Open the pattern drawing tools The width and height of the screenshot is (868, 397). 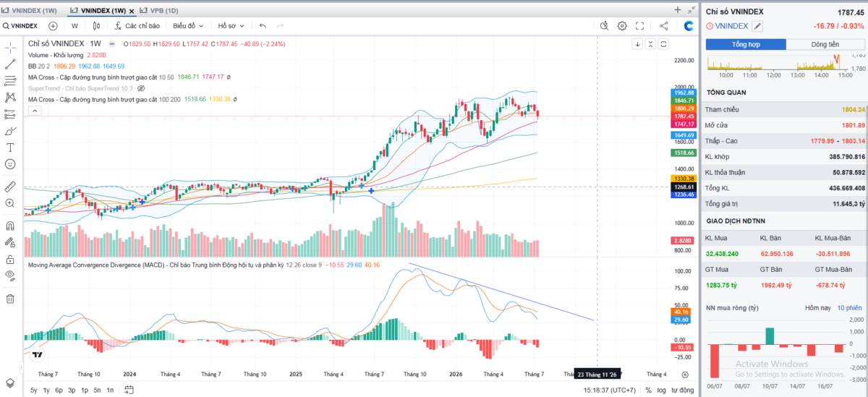[x=10, y=97]
